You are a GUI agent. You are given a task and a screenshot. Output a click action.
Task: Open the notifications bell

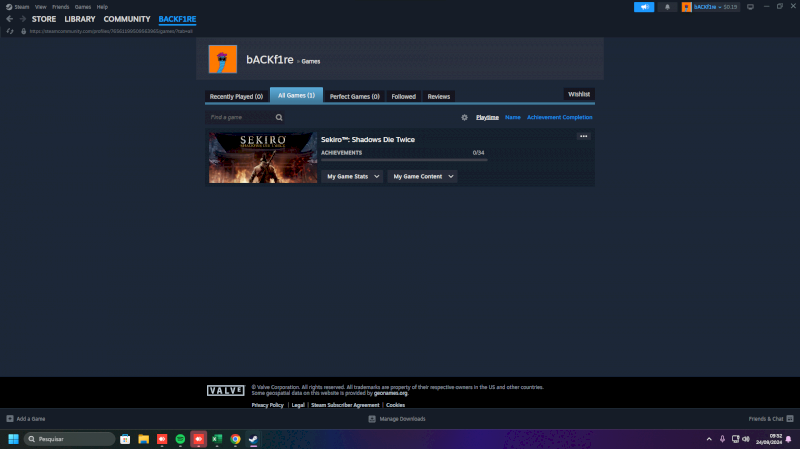point(667,7)
